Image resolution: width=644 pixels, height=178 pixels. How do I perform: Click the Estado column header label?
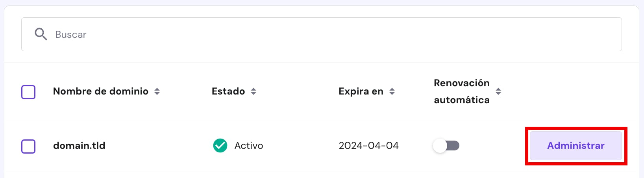[228, 91]
